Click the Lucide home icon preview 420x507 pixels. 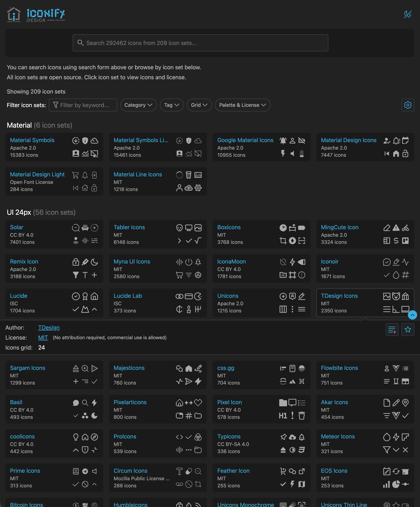tap(94, 296)
